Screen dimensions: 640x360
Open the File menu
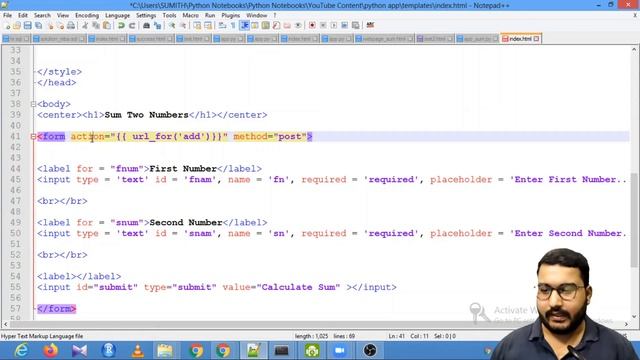coord(7,15)
